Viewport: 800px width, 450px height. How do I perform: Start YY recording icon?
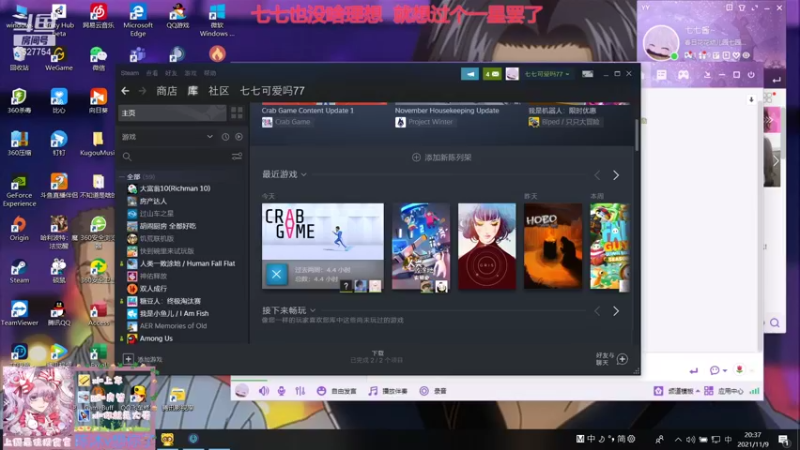tap(424, 391)
